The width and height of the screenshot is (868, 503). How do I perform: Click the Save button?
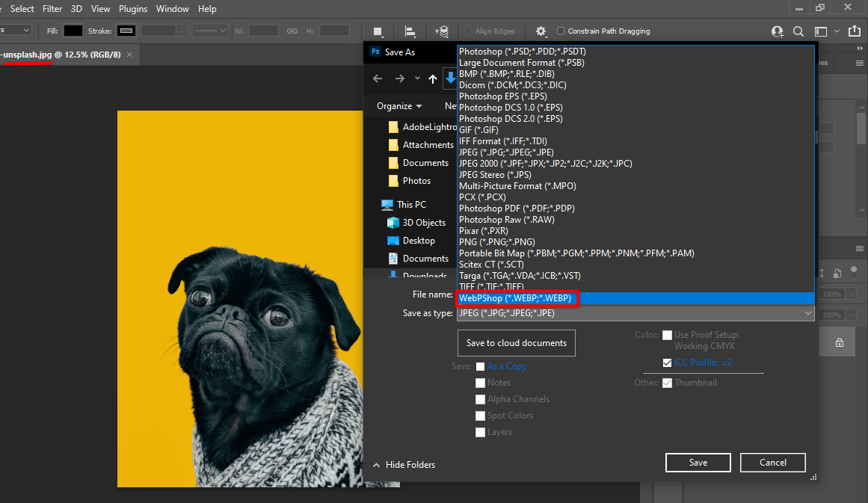tap(698, 463)
